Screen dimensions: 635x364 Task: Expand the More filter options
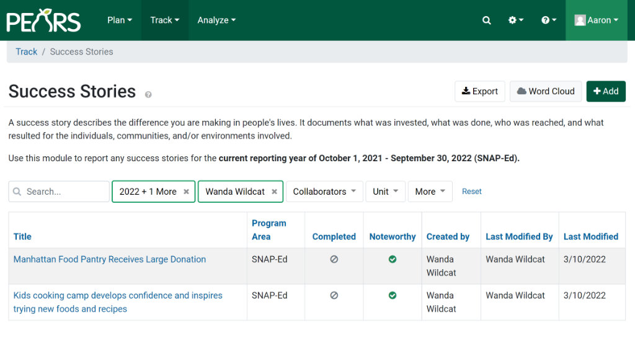pyautogui.click(x=430, y=192)
